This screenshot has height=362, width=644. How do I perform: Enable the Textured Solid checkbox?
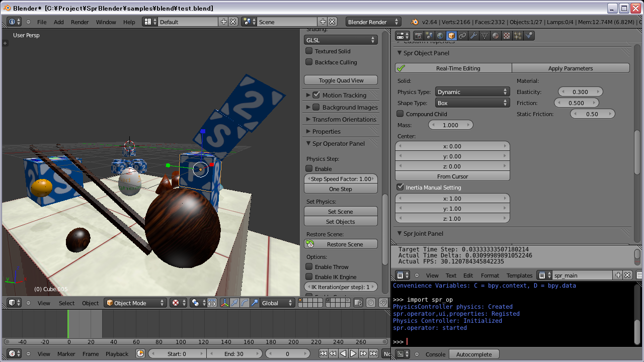click(309, 51)
